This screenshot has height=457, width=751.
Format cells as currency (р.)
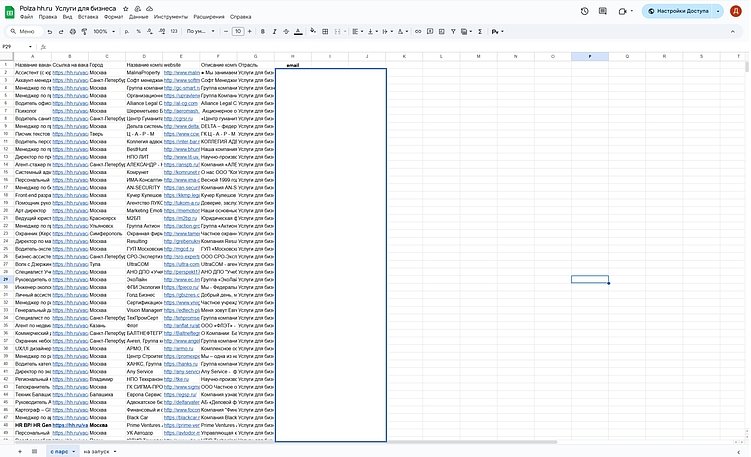click(x=126, y=32)
